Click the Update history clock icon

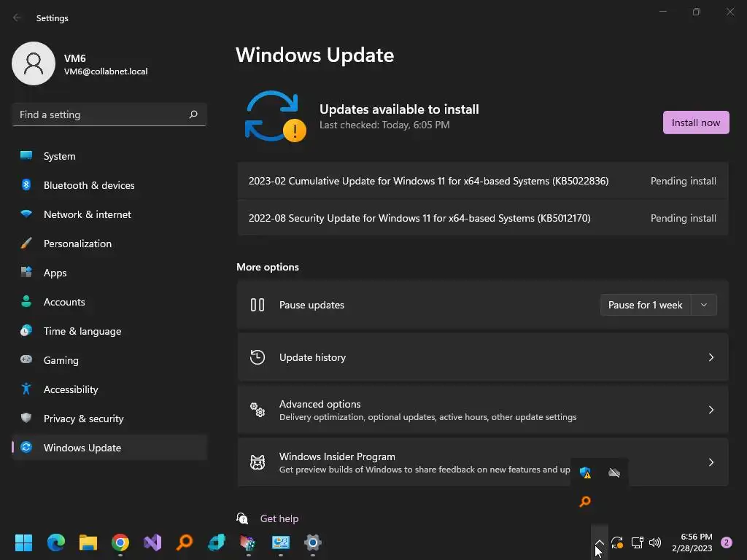pyautogui.click(x=258, y=357)
